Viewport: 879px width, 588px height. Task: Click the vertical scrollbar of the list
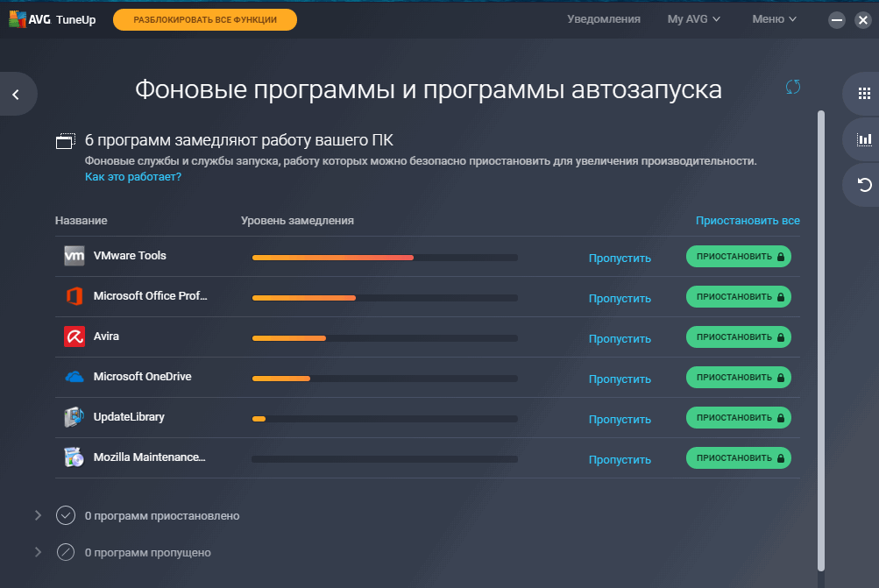[x=820, y=341]
